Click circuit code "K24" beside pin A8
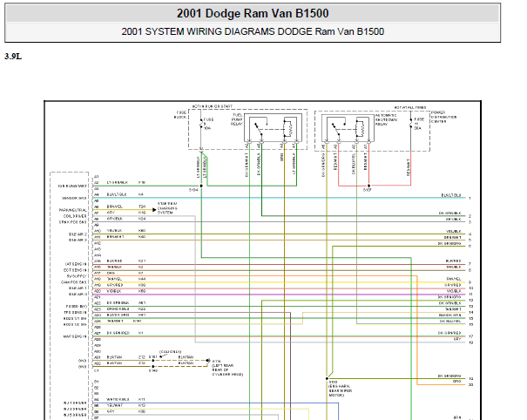Viewport: 527px width, 420px height. click(142, 219)
